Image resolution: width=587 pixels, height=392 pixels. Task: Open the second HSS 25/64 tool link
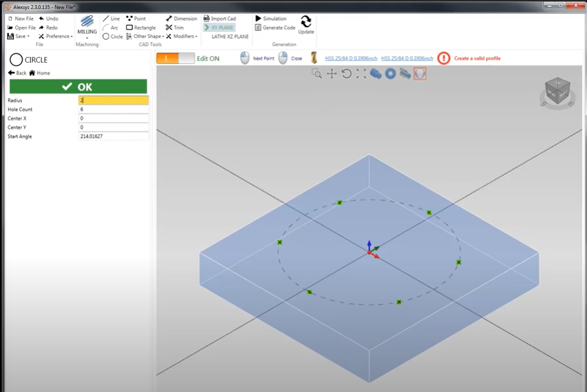tap(407, 59)
